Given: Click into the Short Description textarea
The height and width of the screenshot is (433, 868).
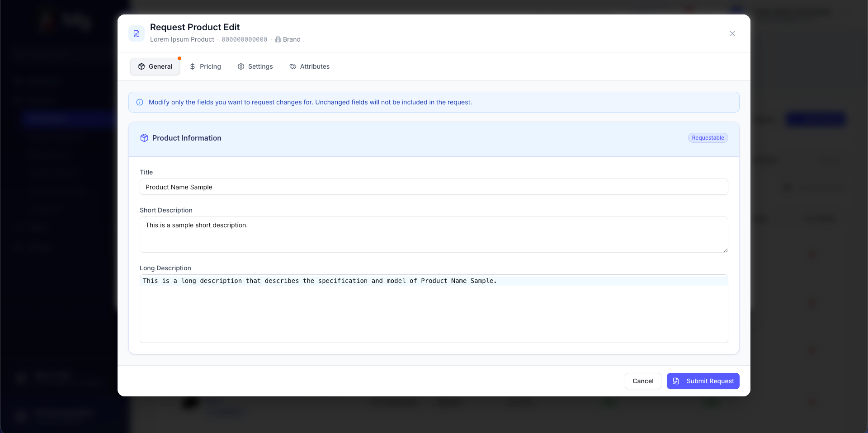Looking at the screenshot, I should click(x=433, y=235).
